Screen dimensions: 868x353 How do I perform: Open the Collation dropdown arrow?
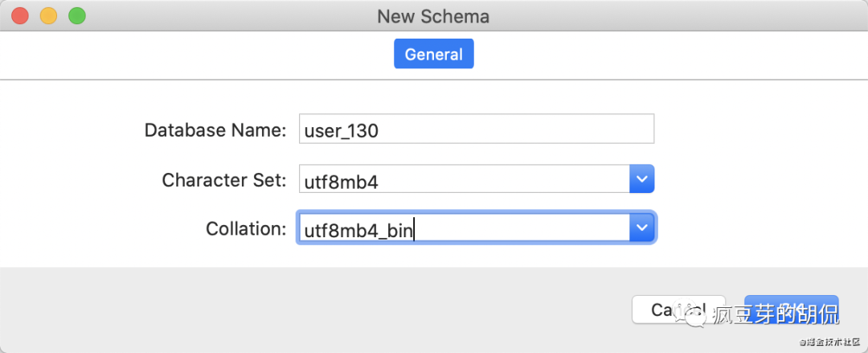(641, 228)
